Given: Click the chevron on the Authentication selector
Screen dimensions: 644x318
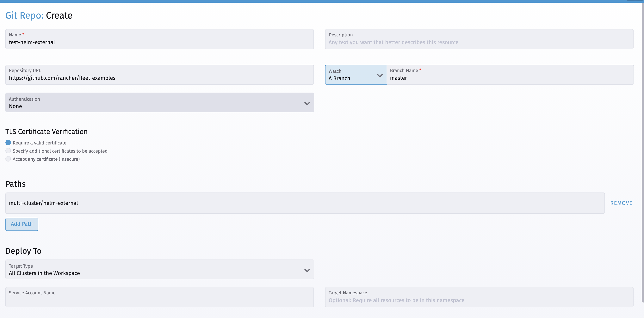Looking at the screenshot, I should tap(307, 103).
